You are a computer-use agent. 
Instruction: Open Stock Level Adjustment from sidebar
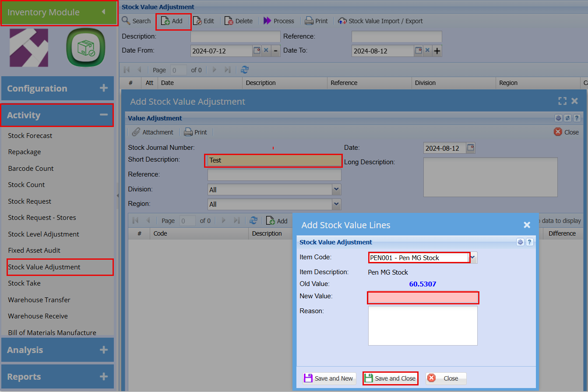43,234
